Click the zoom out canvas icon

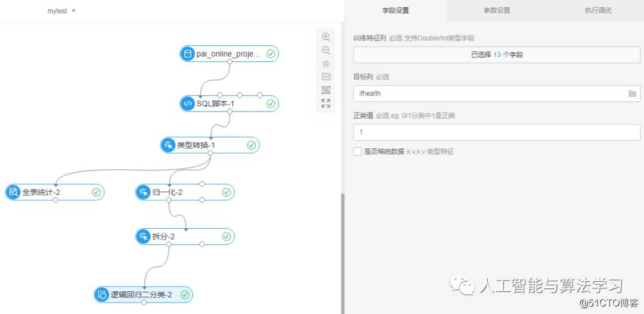pyautogui.click(x=326, y=51)
